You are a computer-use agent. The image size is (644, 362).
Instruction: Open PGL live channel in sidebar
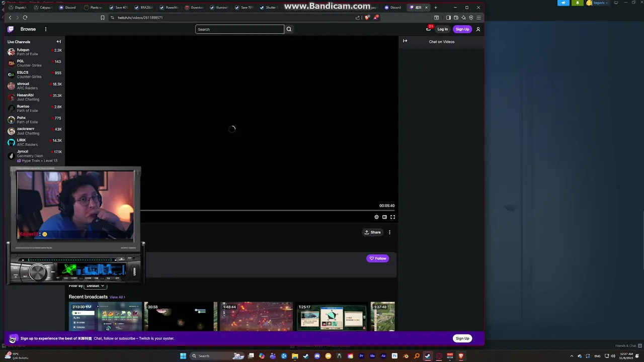click(35, 63)
